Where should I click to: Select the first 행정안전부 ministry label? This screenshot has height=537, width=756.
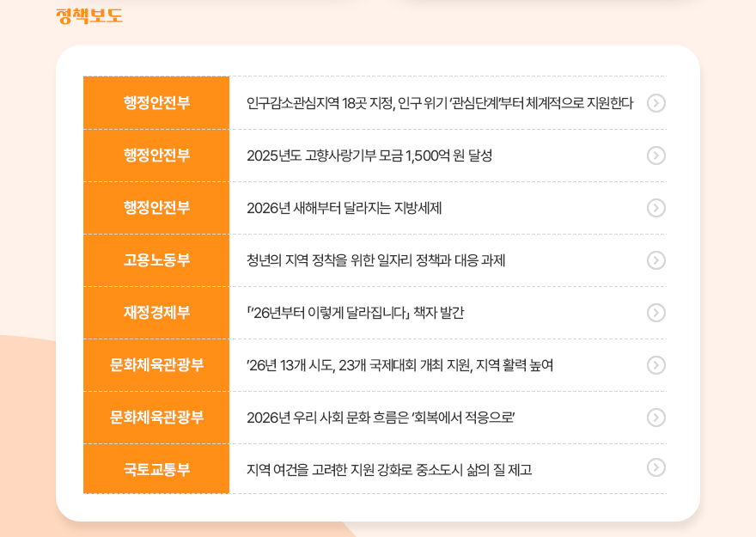[155, 103]
